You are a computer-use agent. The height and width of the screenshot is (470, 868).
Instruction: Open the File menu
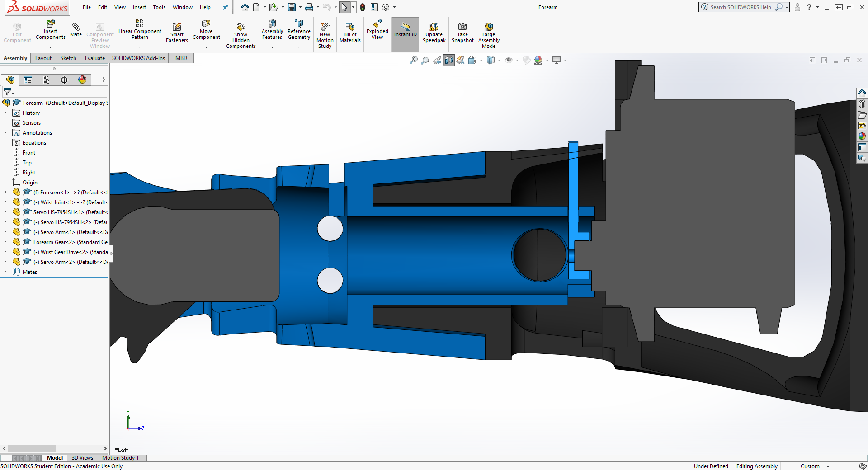[87, 7]
